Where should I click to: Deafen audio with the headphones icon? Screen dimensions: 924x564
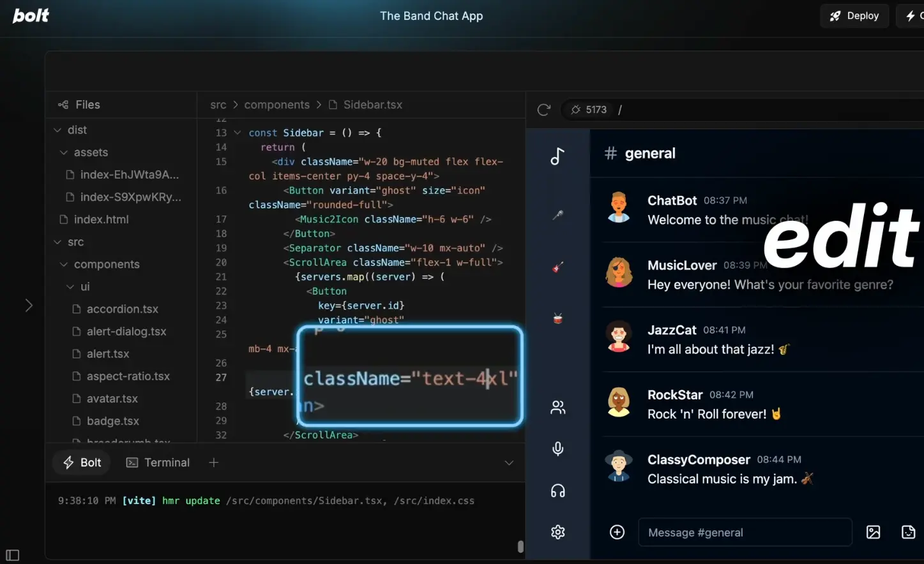click(x=557, y=490)
